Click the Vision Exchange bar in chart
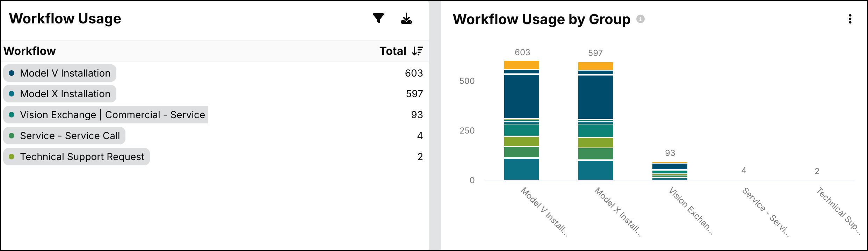 click(x=670, y=171)
